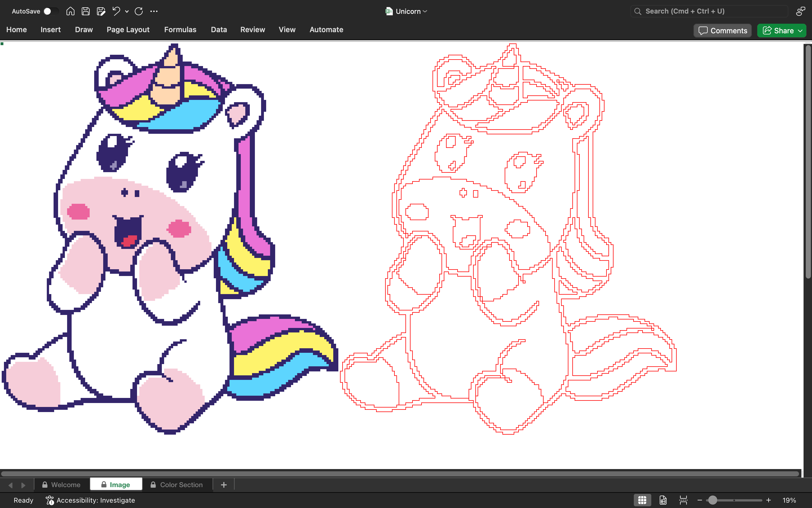Switch to the Color Section sheet
The height and width of the screenshot is (508, 812).
click(x=177, y=485)
